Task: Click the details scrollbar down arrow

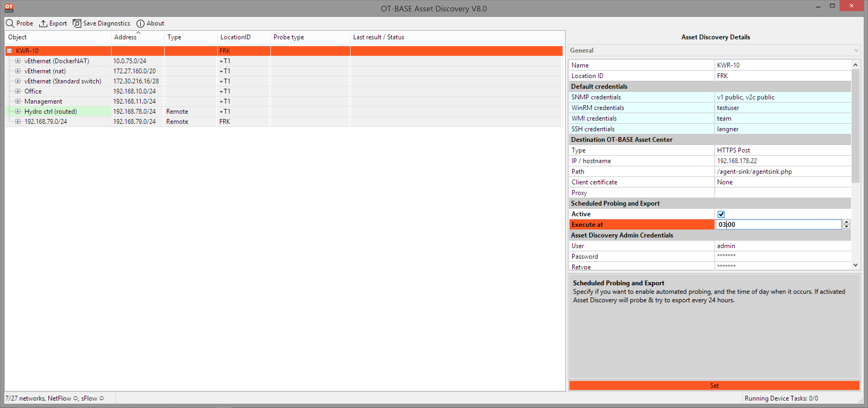Action: point(855,265)
